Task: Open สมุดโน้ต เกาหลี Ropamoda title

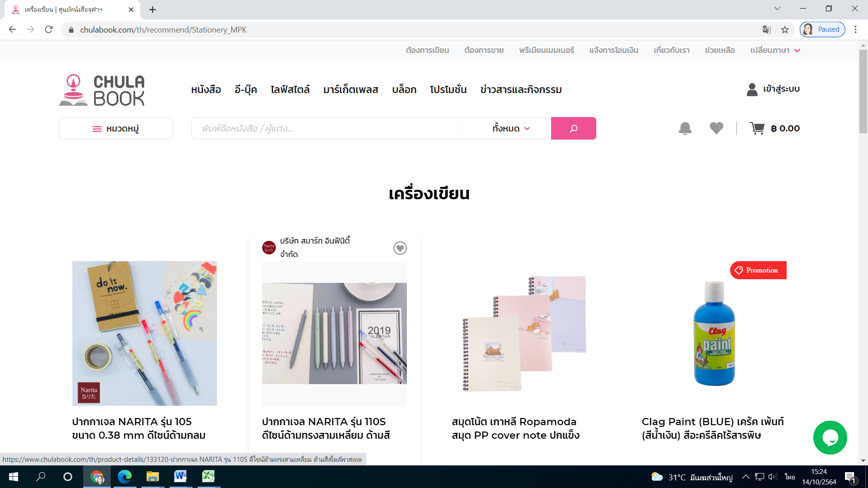Action: tap(515, 428)
